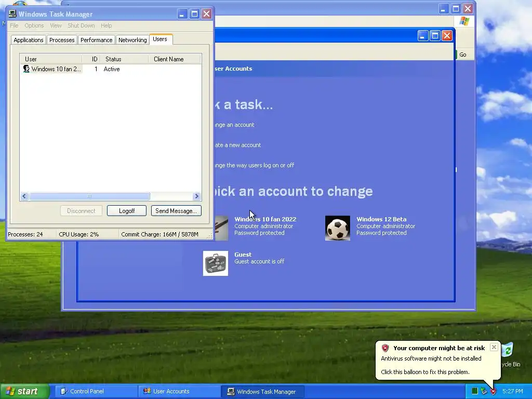532x399 pixels.
Task: Click the Logoff button
Action: pos(127,211)
